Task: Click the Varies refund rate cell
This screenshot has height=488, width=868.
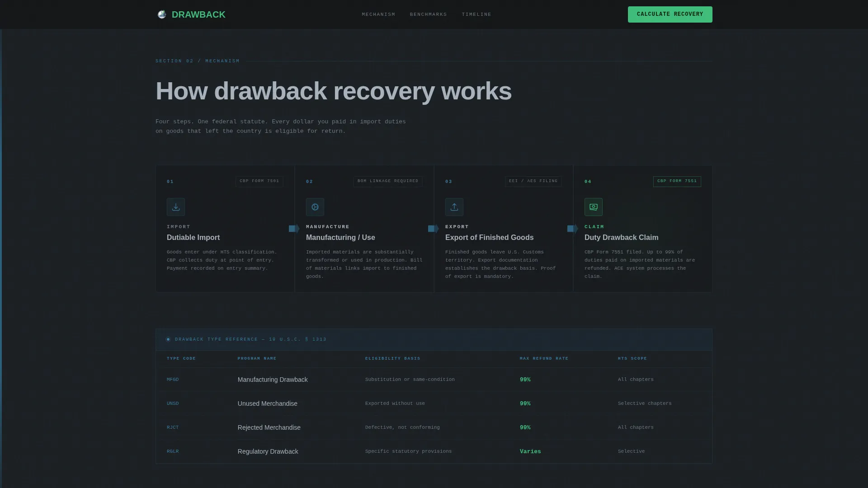Action: (530, 451)
